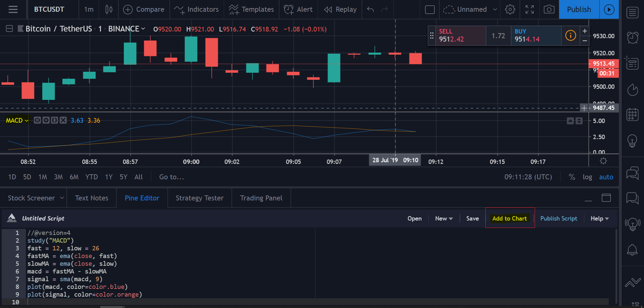Viewport: 644px width, 308px height.
Task: Switch chart to fullscreen mode
Action: point(529,9)
